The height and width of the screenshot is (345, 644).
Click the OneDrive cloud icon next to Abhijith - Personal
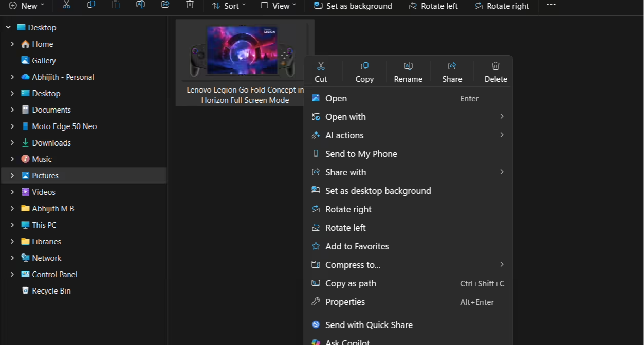pyautogui.click(x=25, y=77)
